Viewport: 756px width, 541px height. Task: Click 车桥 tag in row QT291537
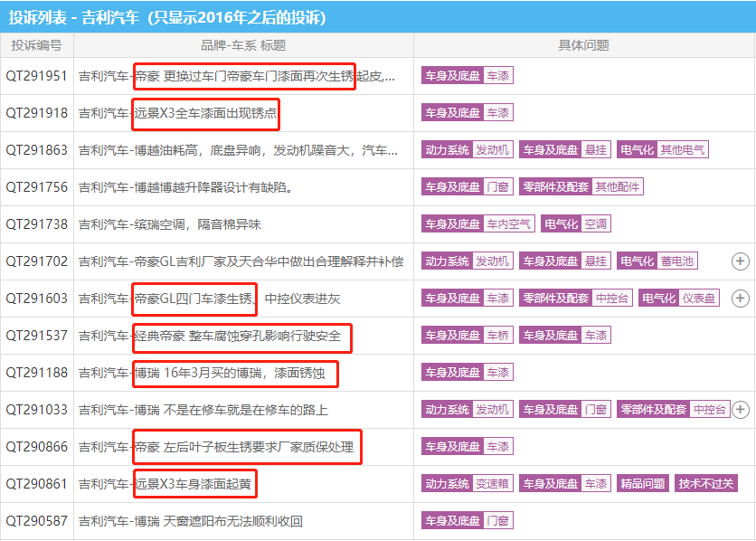(498, 336)
